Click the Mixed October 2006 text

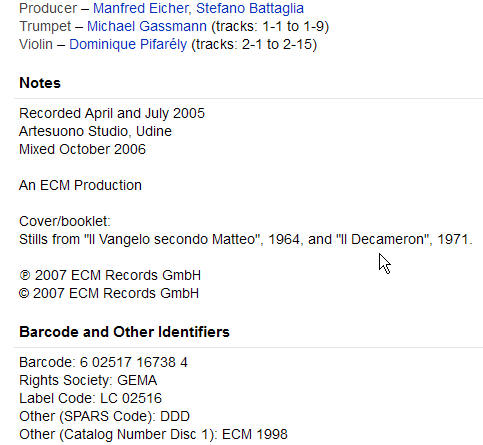82,149
